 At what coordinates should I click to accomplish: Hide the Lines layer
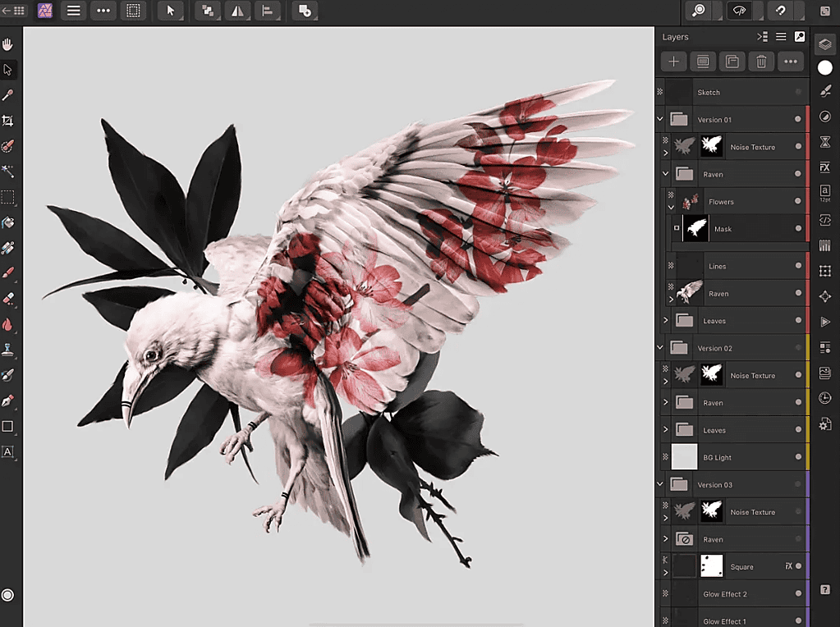point(798,266)
